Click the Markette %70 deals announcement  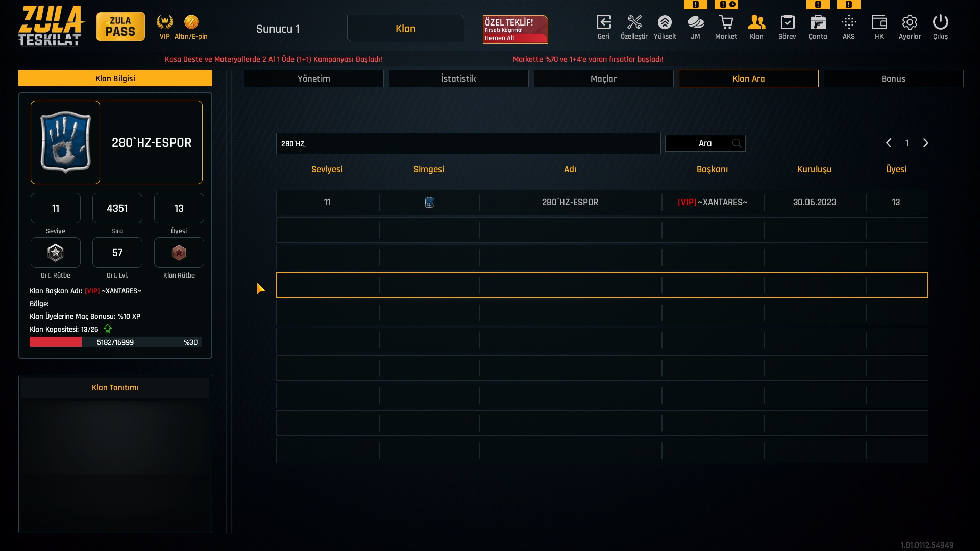pos(588,59)
